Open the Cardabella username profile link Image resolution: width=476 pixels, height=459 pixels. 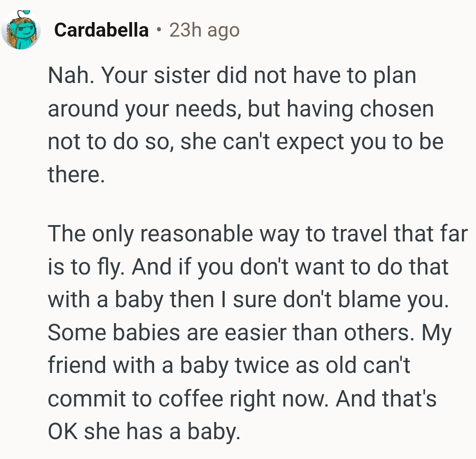point(102,30)
